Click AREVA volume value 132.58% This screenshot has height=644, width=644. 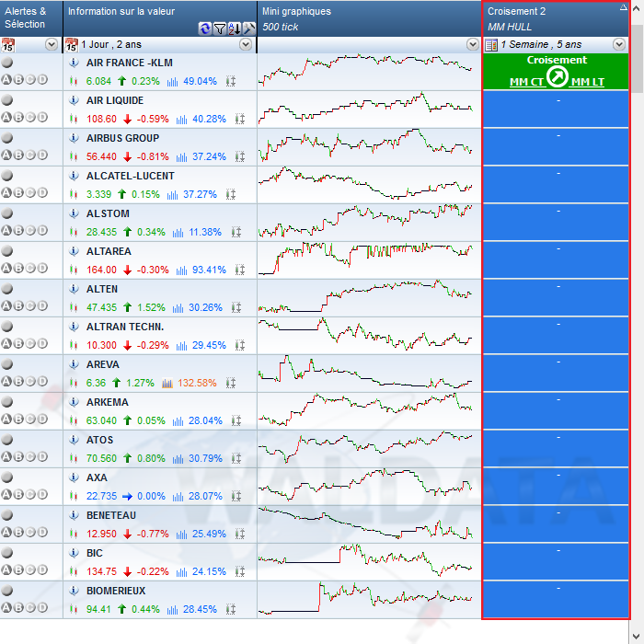tap(197, 384)
